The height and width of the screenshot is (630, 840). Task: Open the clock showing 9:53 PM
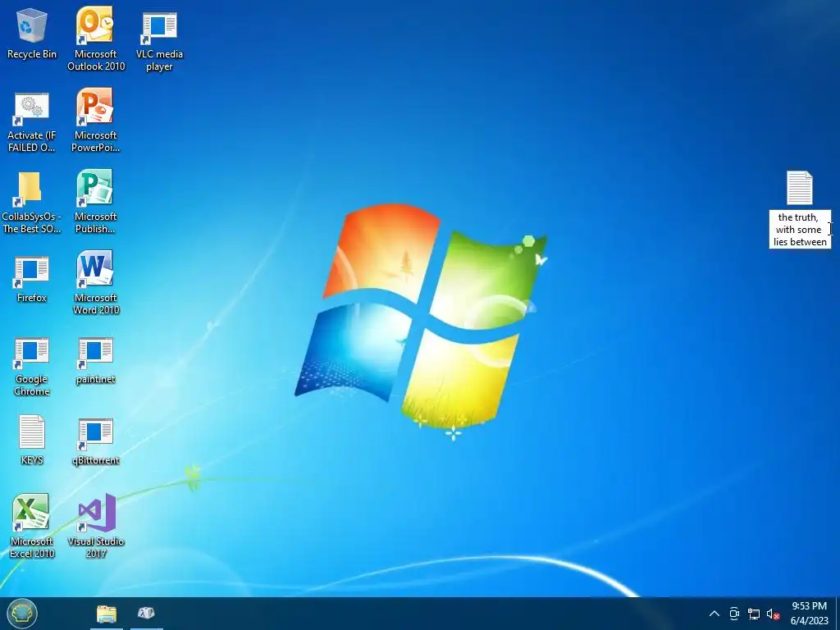(810, 614)
